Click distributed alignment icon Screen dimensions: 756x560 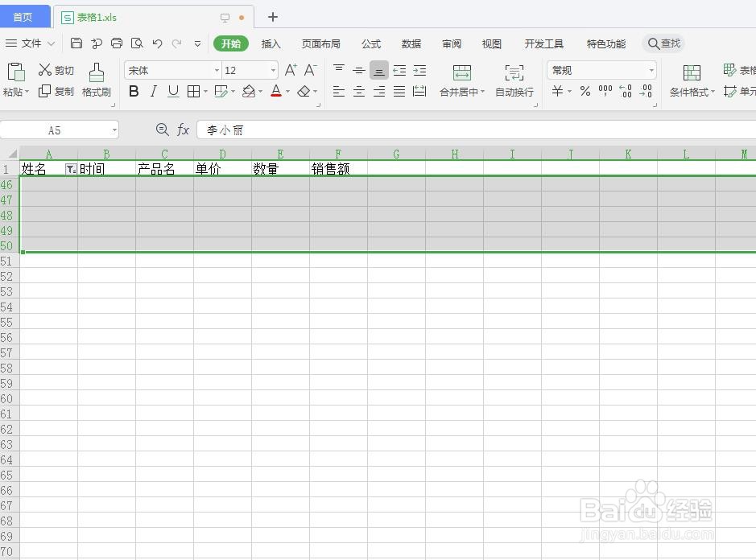click(x=419, y=91)
